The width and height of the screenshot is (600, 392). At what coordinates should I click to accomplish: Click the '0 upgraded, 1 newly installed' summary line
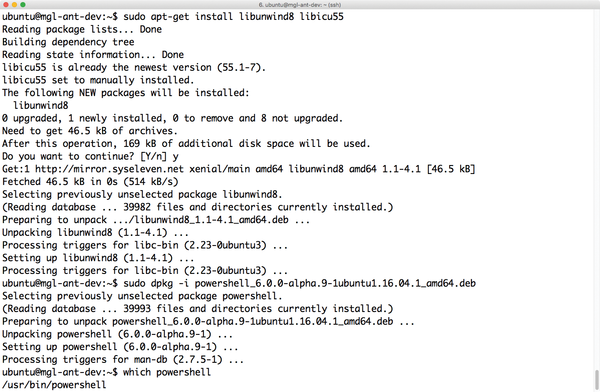pyautogui.click(x=172, y=118)
